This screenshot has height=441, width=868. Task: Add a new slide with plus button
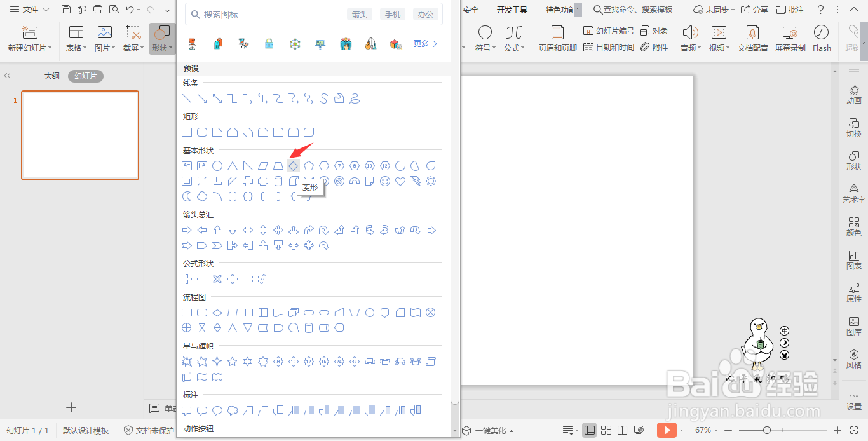coord(71,407)
